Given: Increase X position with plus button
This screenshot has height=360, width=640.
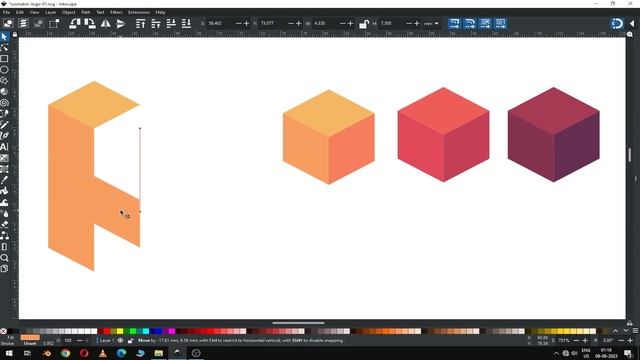Looking at the screenshot, I should click(x=246, y=24).
